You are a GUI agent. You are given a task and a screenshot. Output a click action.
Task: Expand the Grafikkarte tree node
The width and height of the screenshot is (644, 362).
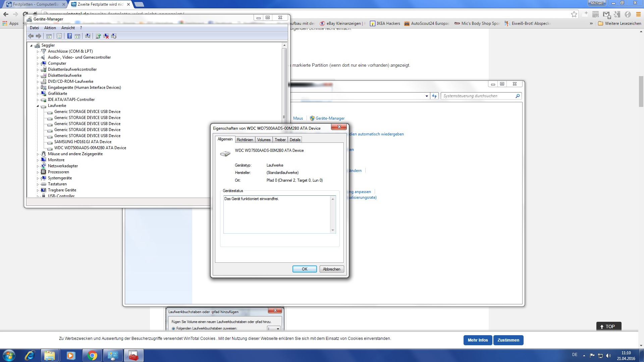pos(38,94)
